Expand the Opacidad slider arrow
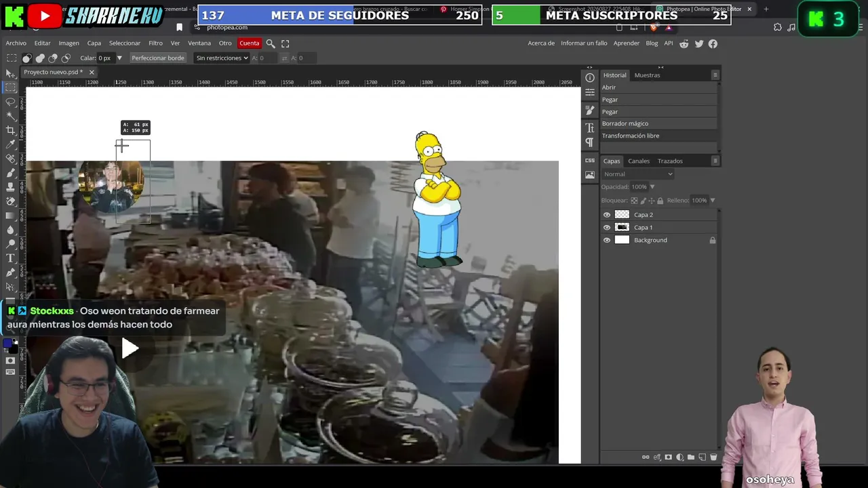Image resolution: width=868 pixels, height=488 pixels. 652,187
